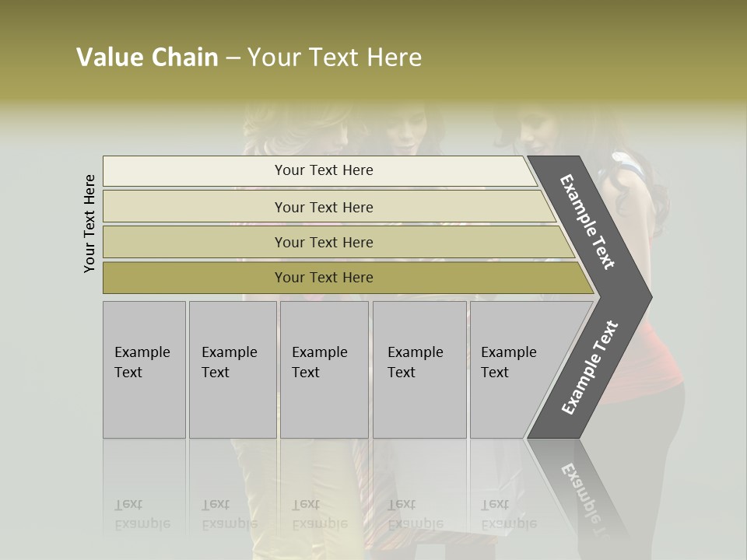Select the reflected text under the first gray box
747x560 pixels.
coord(142,514)
